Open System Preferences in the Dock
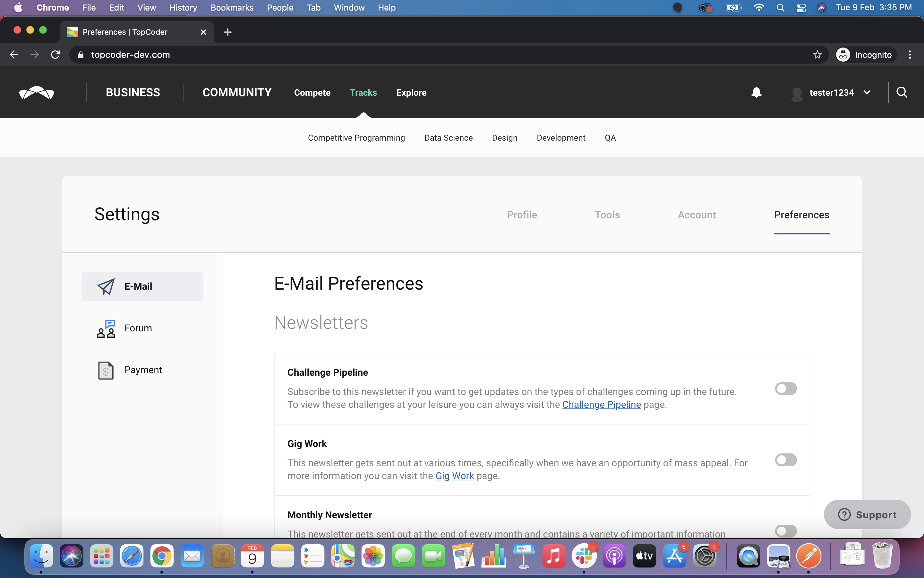 click(705, 556)
